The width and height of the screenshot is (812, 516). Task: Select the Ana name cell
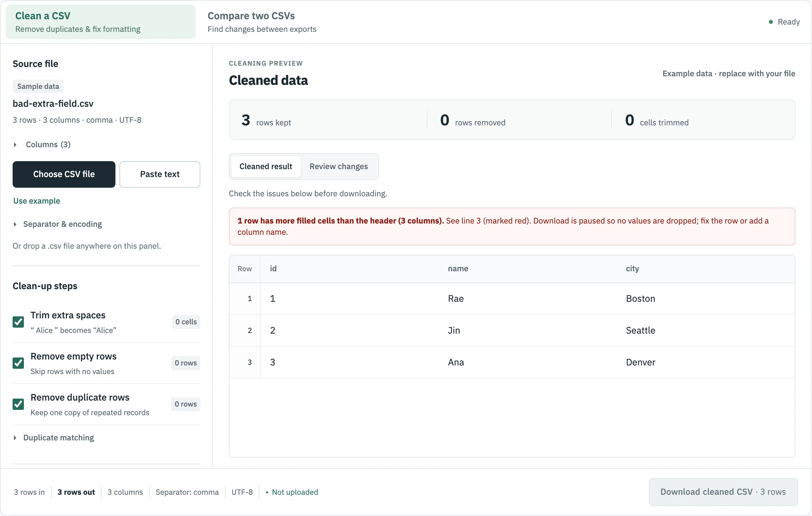pyautogui.click(x=527, y=362)
